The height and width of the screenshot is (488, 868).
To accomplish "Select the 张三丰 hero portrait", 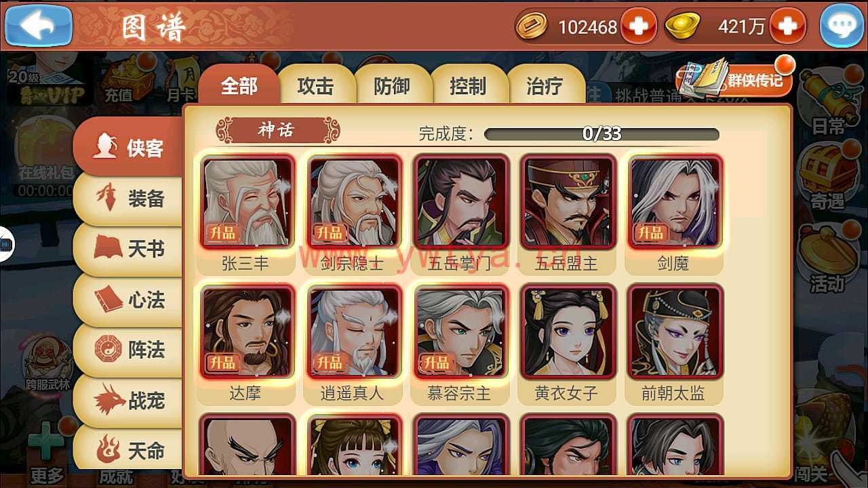I will click(x=247, y=202).
